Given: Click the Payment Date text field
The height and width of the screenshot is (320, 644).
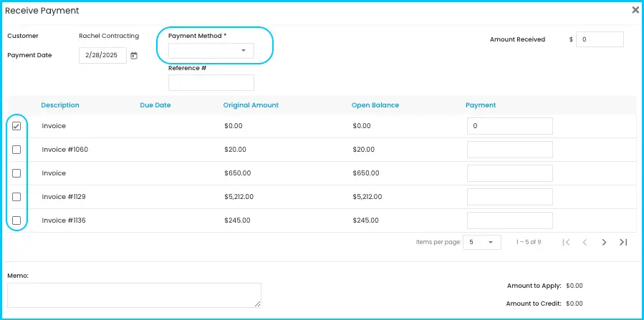Looking at the screenshot, I should click(102, 55).
